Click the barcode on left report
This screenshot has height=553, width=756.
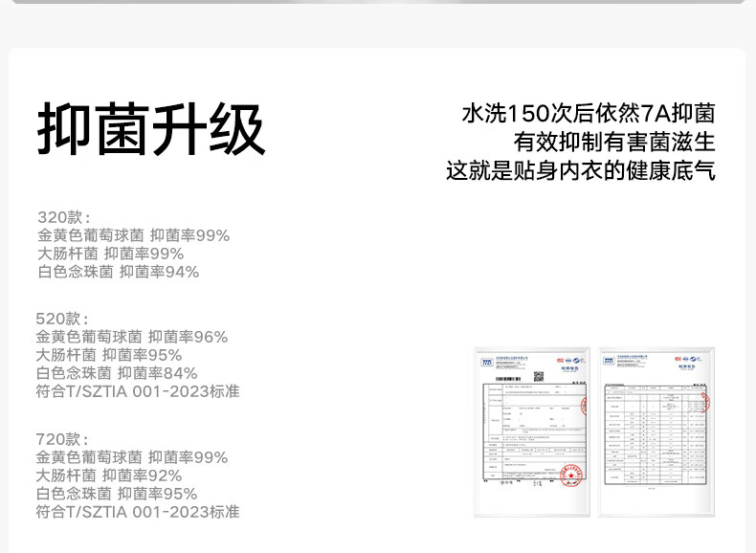(x=508, y=379)
